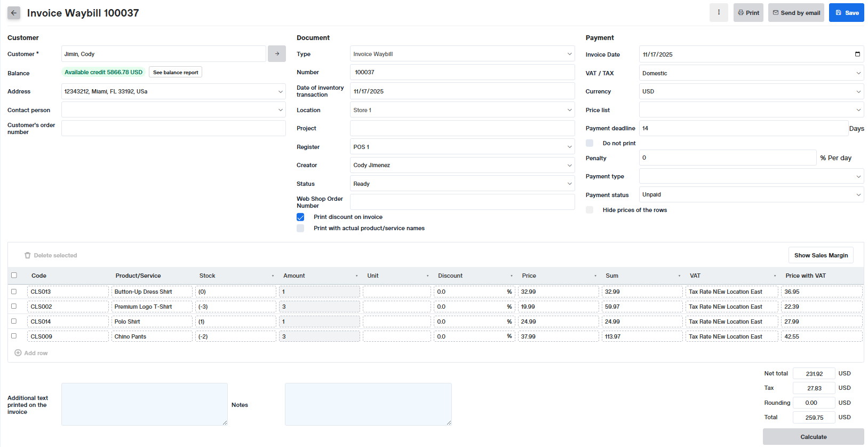Click the CLS013 product code cell
The height and width of the screenshot is (447, 868).
pyautogui.click(x=68, y=292)
